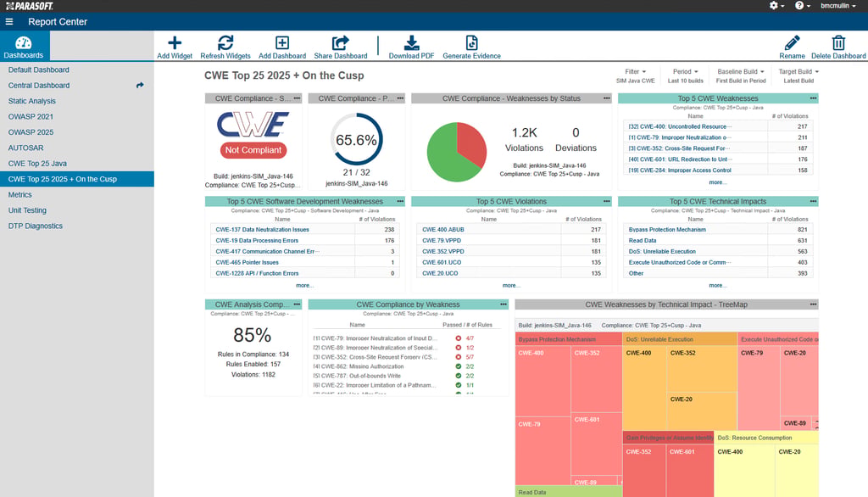Open options menu of CWE Compliance - S widget

coord(298,98)
